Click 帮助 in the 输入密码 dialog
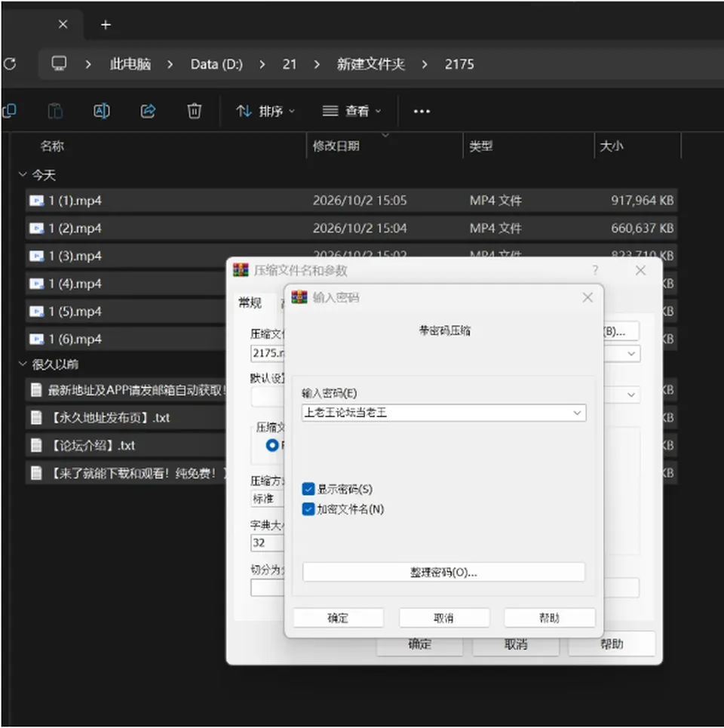Image resolution: width=724 pixels, height=728 pixels. click(x=550, y=618)
